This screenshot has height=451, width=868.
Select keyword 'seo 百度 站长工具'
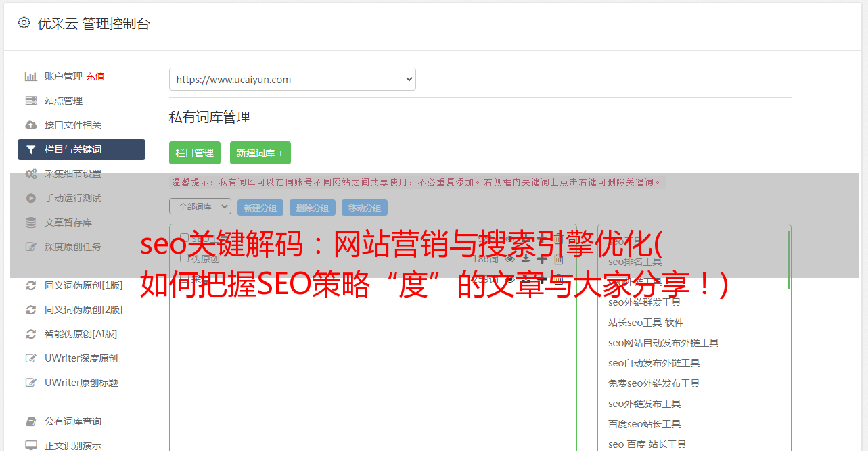click(647, 444)
